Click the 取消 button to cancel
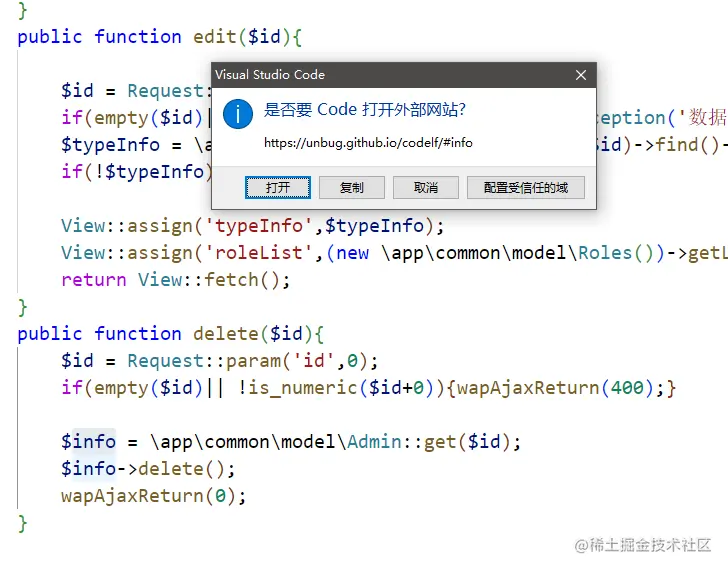This screenshot has width=728, height=570. (426, 188)
